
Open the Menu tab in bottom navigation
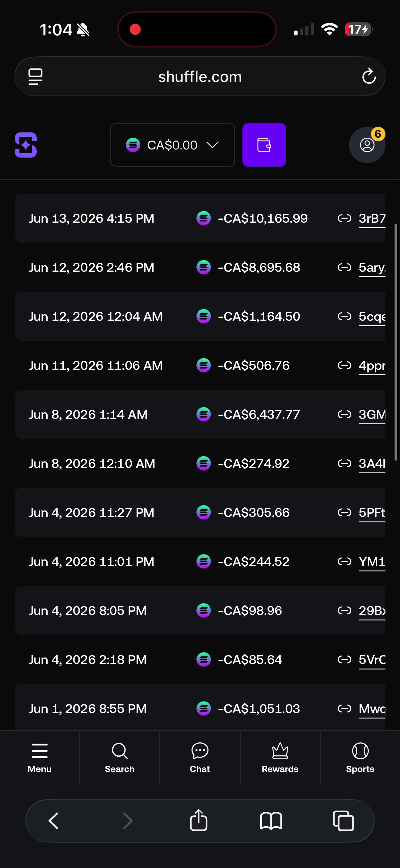click(40, 758)
